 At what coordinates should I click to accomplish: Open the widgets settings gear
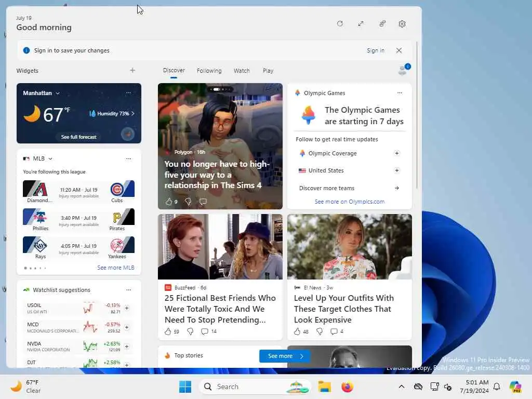tap(402, 24)
